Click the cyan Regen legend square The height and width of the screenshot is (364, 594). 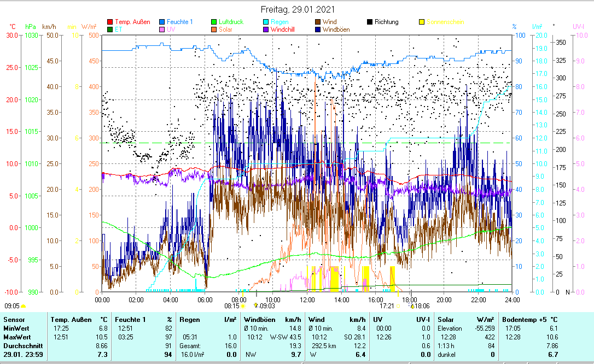pyautogui.click(x=266, y=22)
